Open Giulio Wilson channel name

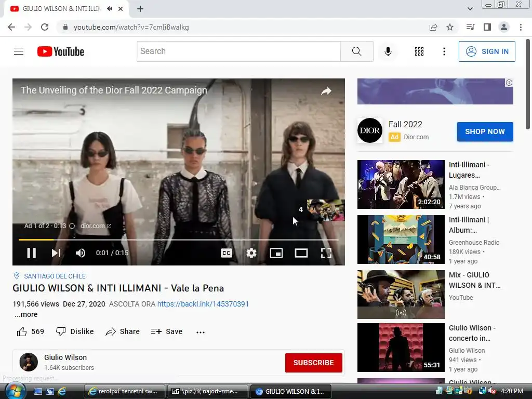coord(65,357)
